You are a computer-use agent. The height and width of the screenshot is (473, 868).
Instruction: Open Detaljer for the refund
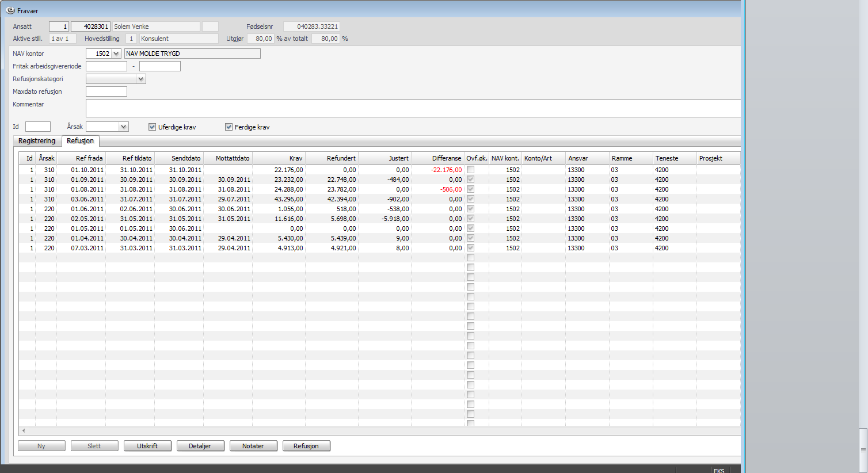(x=200, y=446)
